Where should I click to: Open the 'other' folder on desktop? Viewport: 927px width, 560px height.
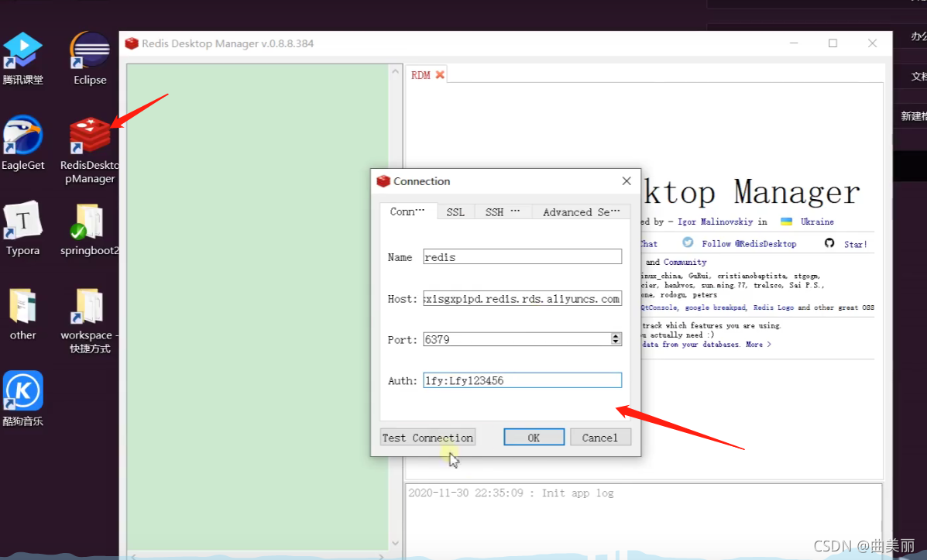(22, 314)
